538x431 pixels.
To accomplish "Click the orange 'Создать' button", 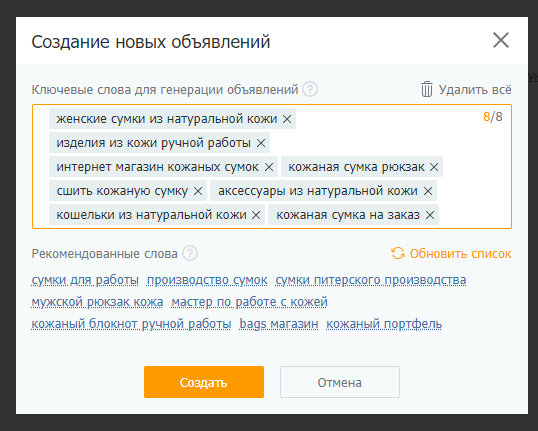I will [x=204, y=382].
